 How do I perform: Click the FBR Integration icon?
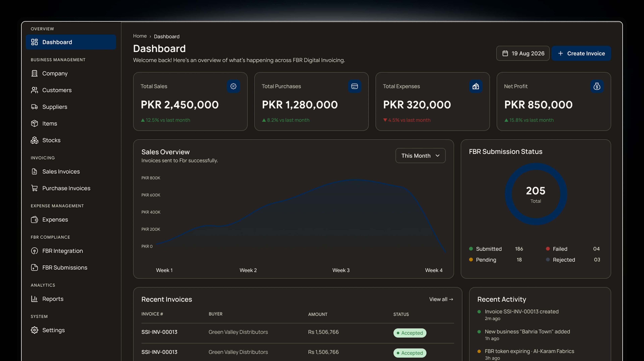[34, 251]
